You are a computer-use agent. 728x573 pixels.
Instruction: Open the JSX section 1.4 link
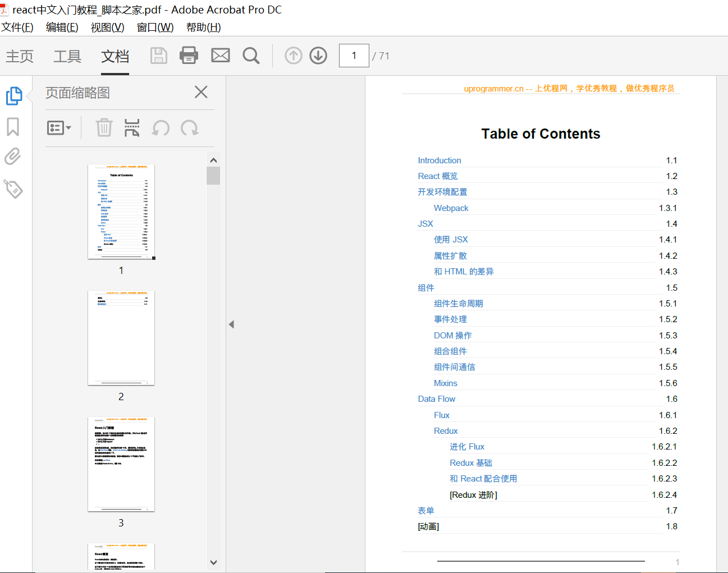tap(425, 224)
